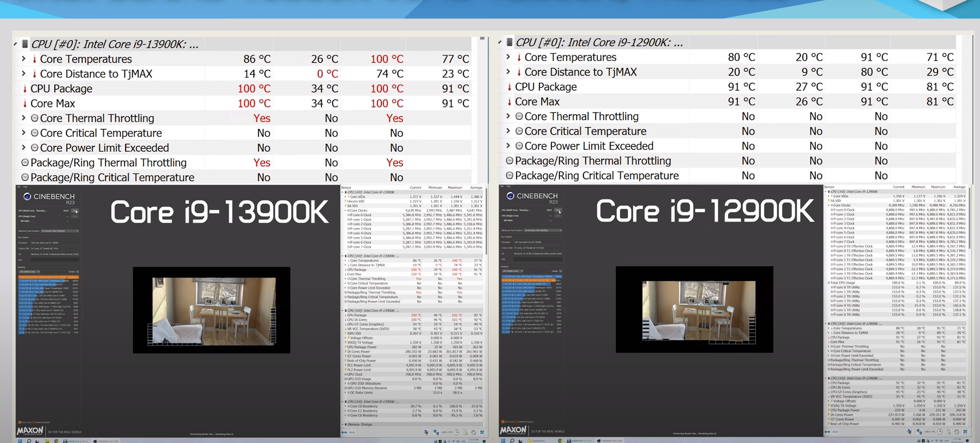This screenshot has height=443, width=980.
Task: Click the logging file icon in 12900K HWiNFO toolbar
Action: click(948, 432)
